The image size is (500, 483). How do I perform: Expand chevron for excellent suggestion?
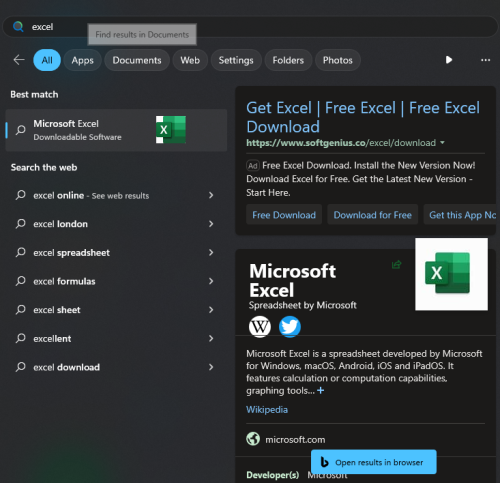pyautogui.click(x=211, y=339)
